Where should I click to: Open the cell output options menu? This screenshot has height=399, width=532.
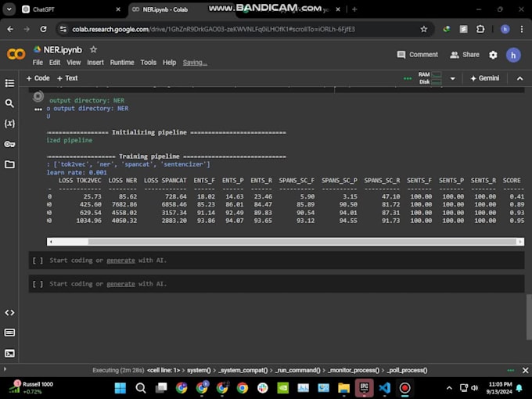tap(38, 110)
